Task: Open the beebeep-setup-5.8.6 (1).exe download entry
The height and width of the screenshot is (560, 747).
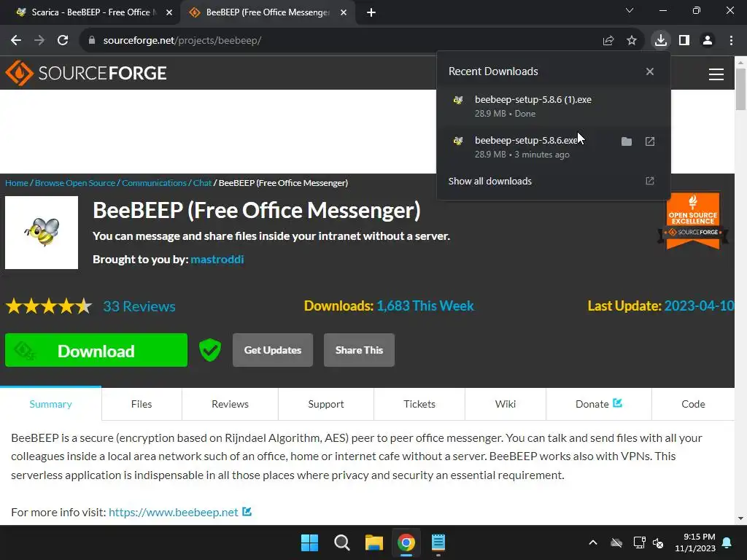Action: (554, 106)
